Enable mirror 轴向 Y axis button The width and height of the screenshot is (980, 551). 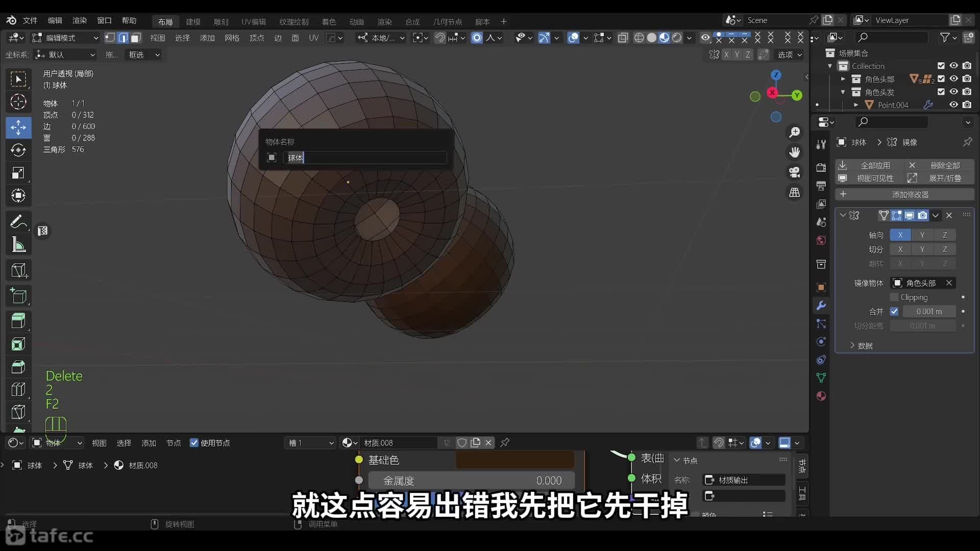point(922,235)
